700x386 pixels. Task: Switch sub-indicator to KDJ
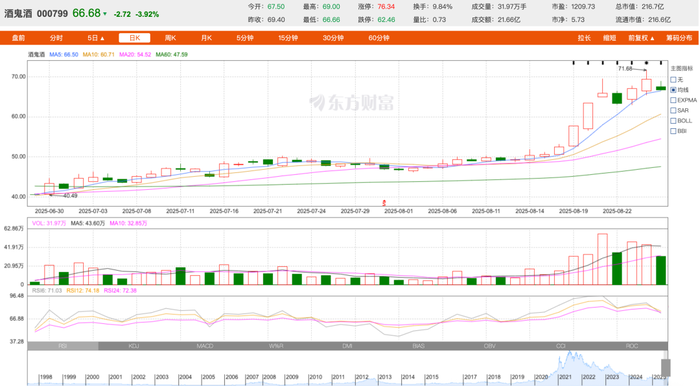click(x=133, y=346)
